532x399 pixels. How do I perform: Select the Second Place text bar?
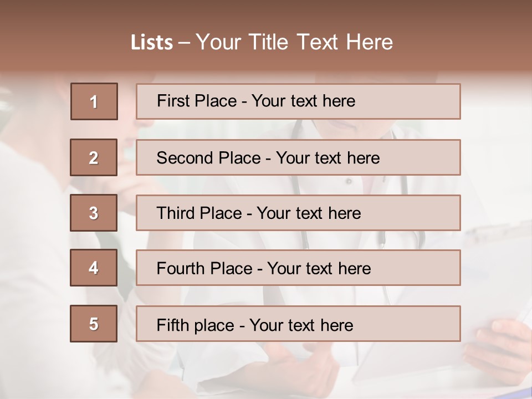click(x=298, y=157)
